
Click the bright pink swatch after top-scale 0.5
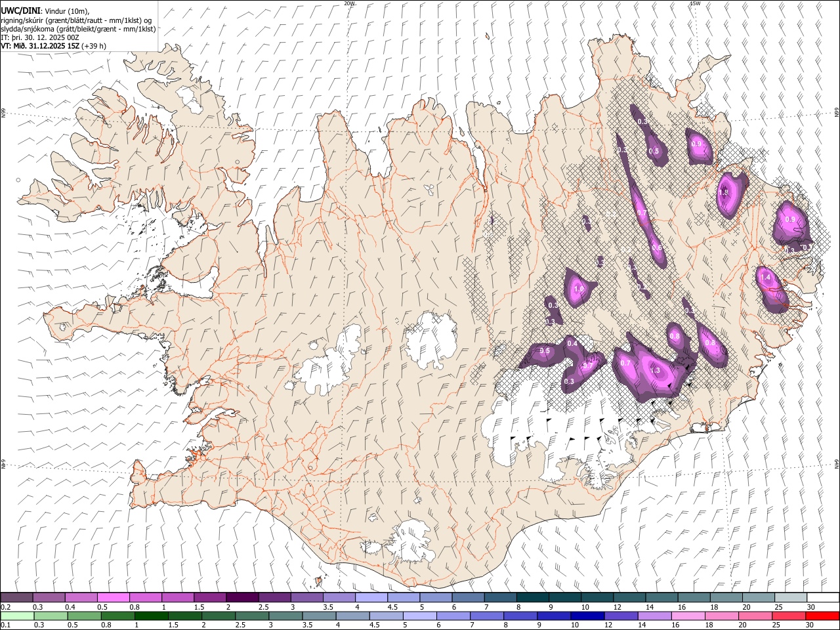[113, 597]
